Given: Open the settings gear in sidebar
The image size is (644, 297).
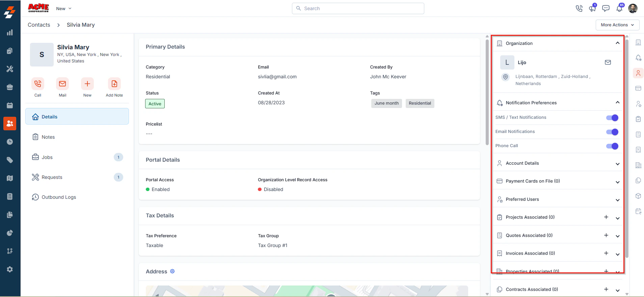Looking at the screenshot, I should [x=10, y=269].
